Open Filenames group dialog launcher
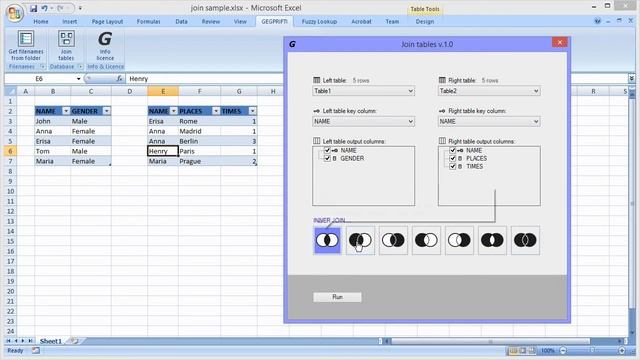Screen dimensions: 640x360 point(42,67)
